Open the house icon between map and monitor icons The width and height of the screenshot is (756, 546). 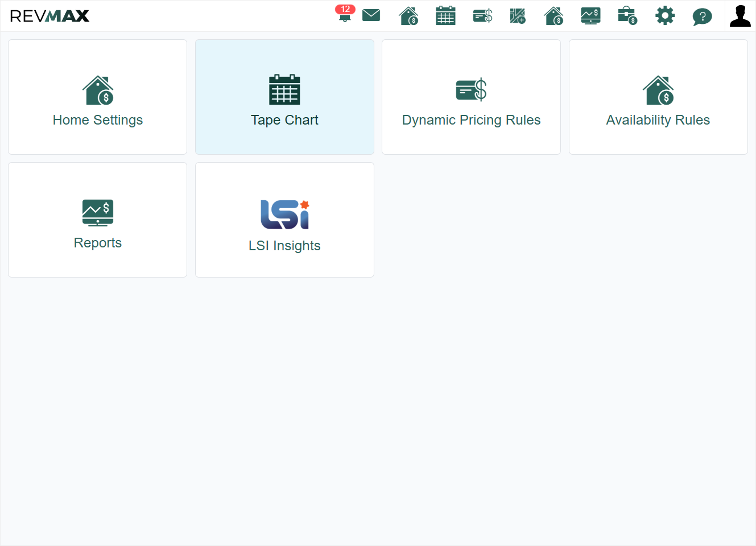[x=554, y=16]
